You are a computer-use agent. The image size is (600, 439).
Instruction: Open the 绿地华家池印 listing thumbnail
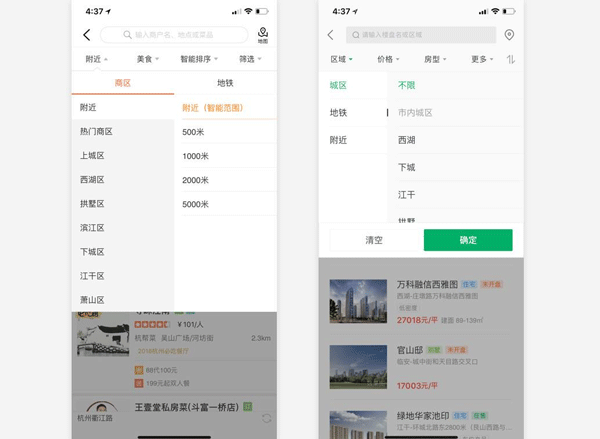pos(358,425)
